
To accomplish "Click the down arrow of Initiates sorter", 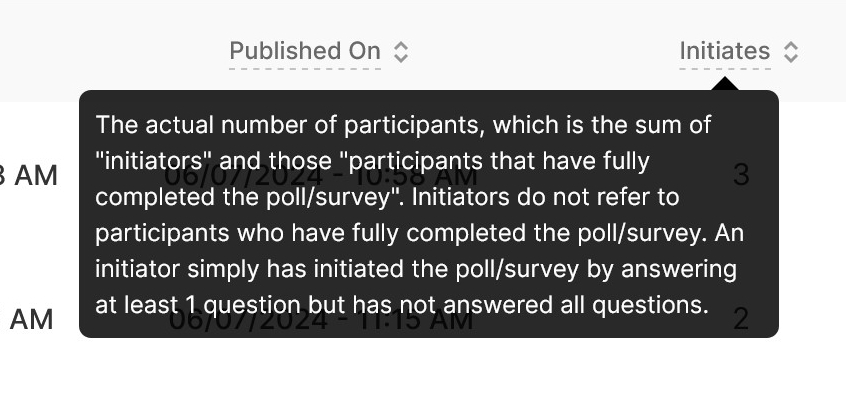I will point(791,59).
